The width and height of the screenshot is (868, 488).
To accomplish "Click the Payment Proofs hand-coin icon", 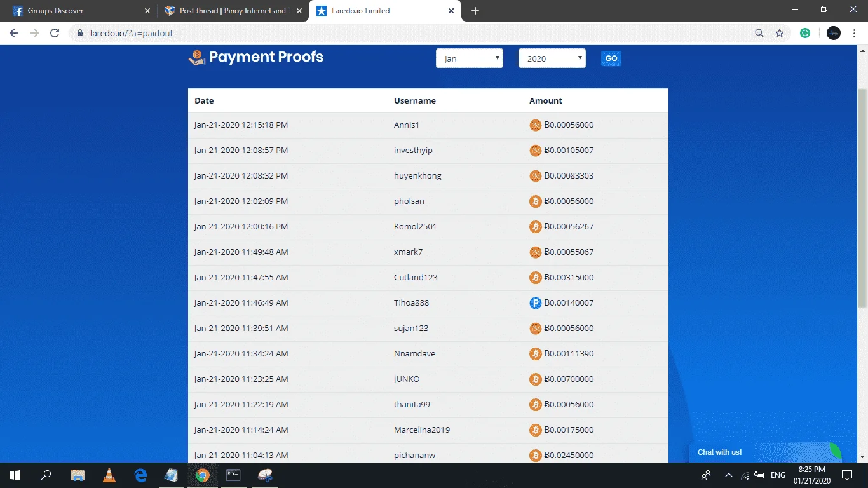I will (197, 58).
